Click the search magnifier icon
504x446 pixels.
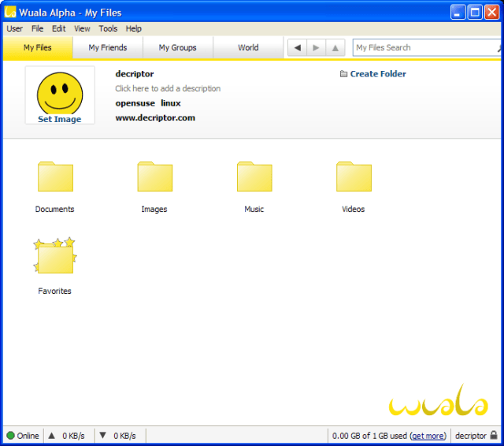click(499, 48)
